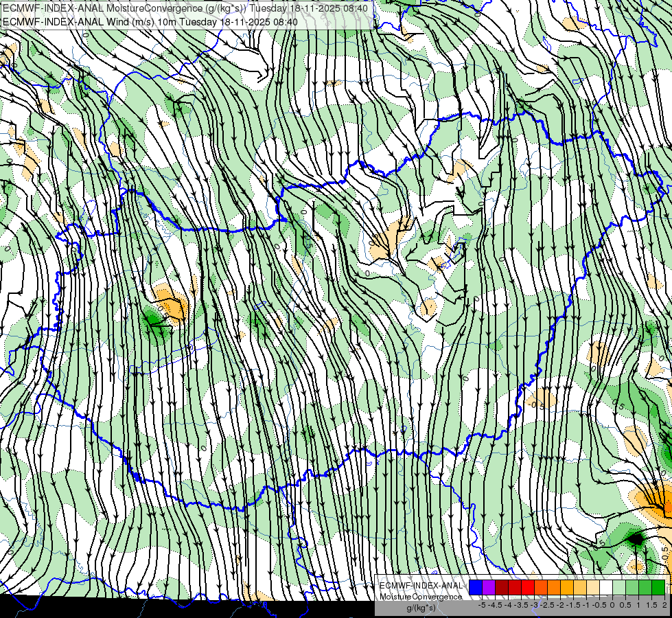Select the light green swatch between 0.5 and 1
The width and height of the screenshot is (672, 618).
(632, 587)
